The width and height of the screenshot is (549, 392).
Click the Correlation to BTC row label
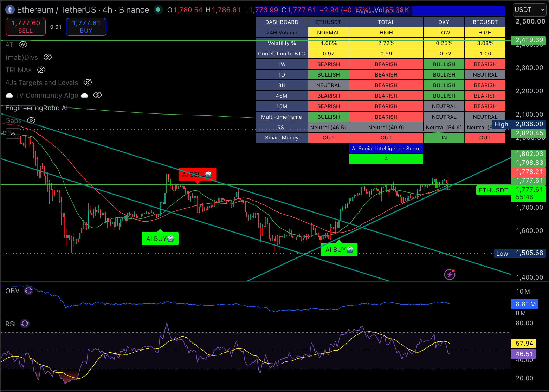point(282,54)
